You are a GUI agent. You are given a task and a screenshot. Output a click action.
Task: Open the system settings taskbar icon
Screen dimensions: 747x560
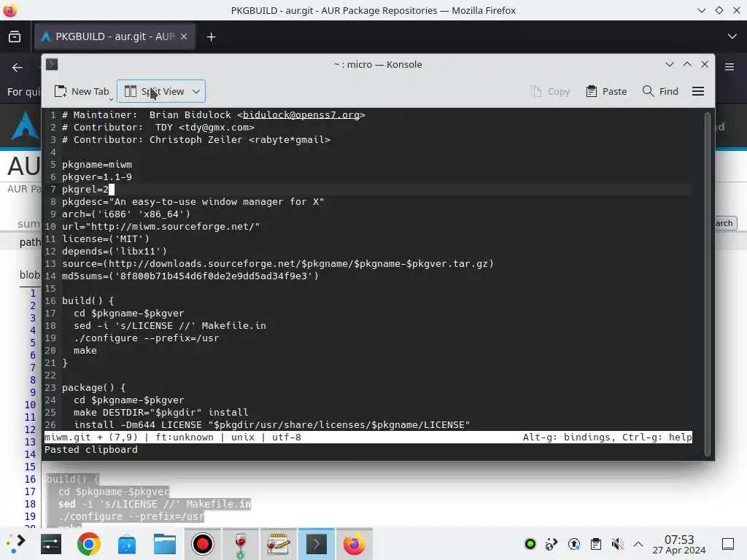pos(51,544)
